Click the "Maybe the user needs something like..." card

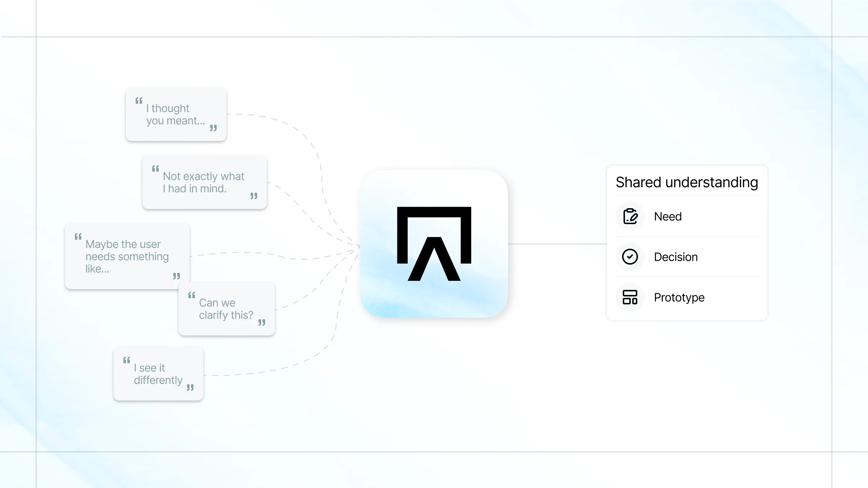(x=127, y=256)
